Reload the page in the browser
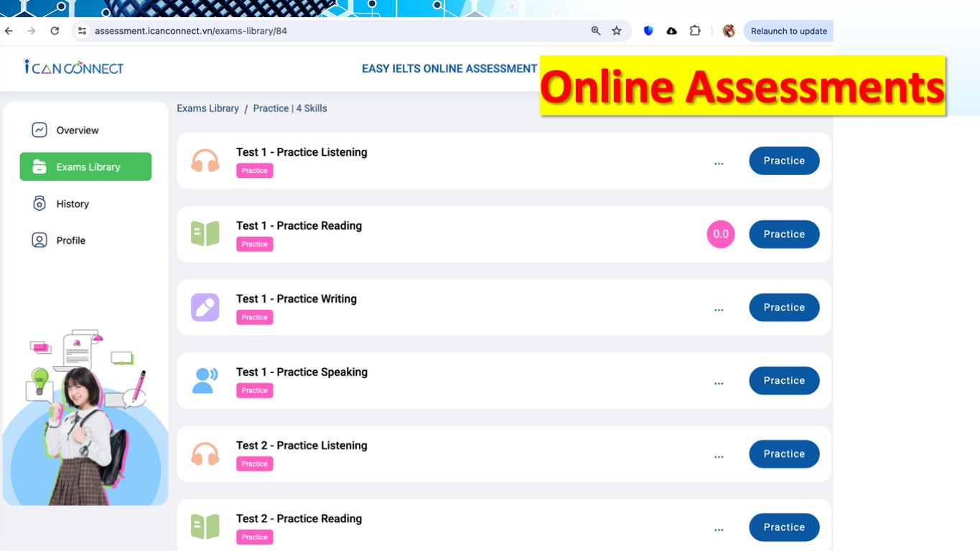 55,31
